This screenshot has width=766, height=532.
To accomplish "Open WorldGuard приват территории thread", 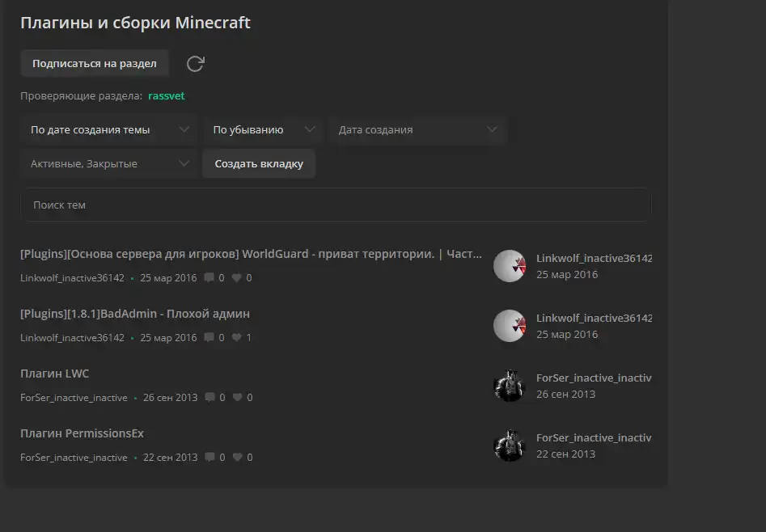I will tap(251, 254).
